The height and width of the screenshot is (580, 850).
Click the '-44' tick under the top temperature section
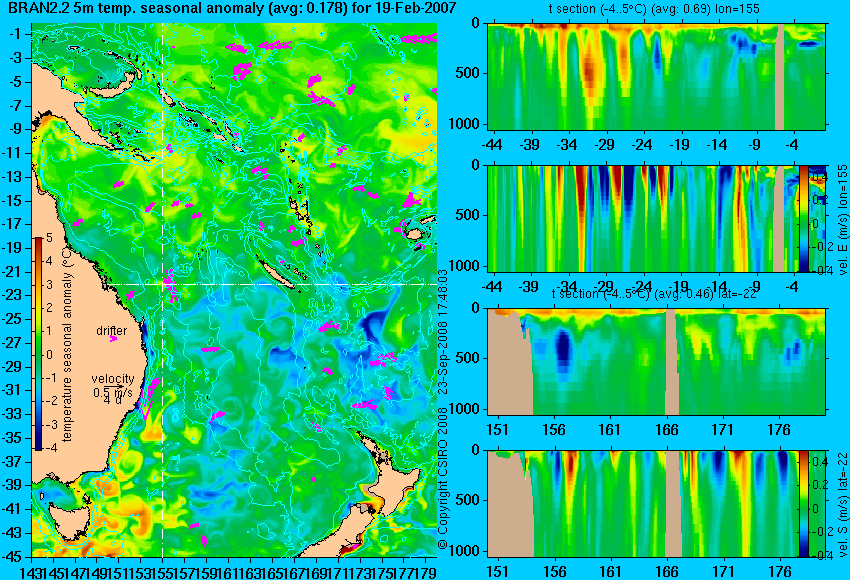pos(492,144)
